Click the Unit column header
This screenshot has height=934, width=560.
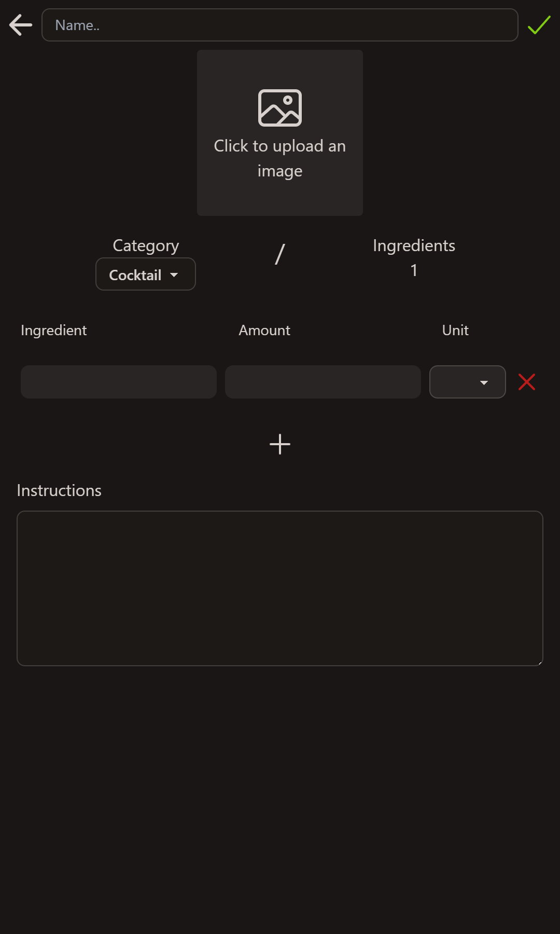pyautogui.click(x=455, y=330)
